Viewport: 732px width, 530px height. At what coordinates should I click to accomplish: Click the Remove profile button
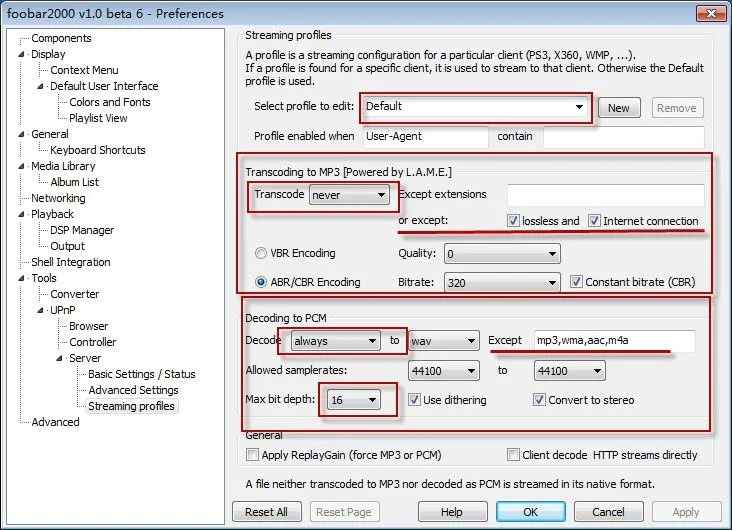(677, 108)
